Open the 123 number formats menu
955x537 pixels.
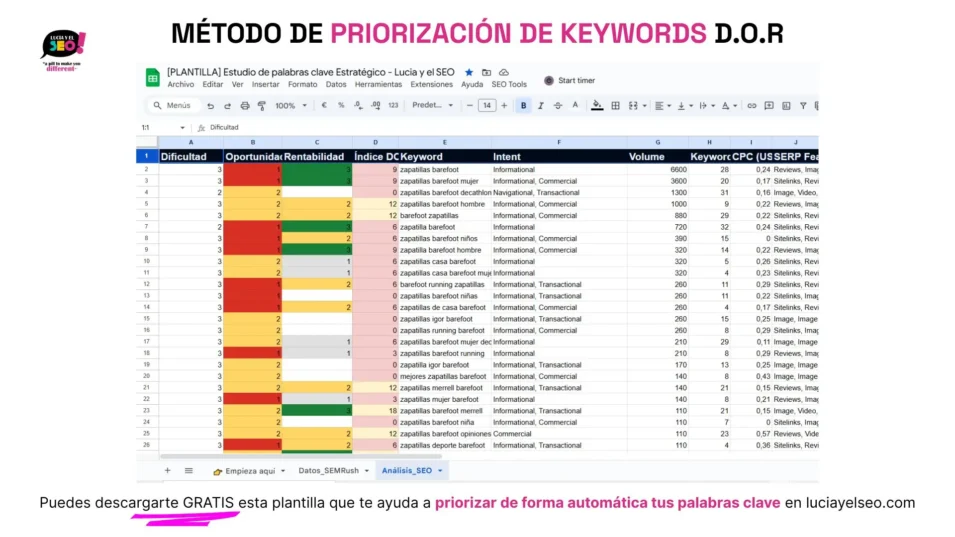point(393,105)
